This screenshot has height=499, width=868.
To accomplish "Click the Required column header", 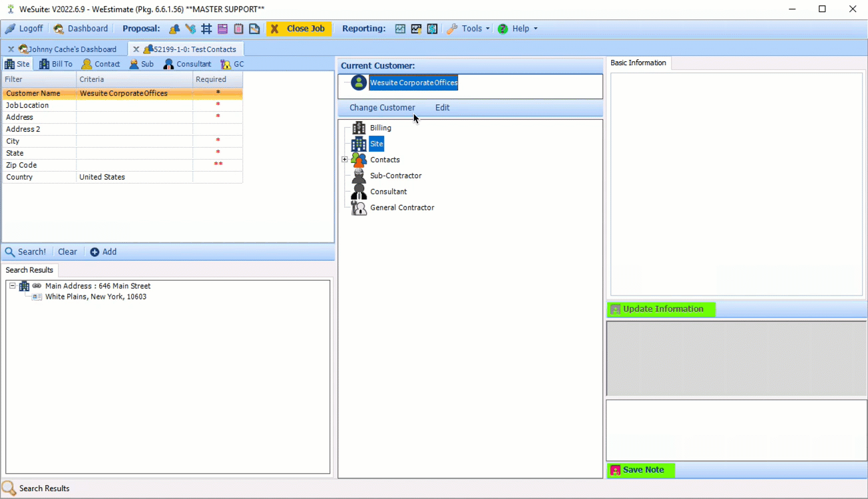I will (218, 79).
